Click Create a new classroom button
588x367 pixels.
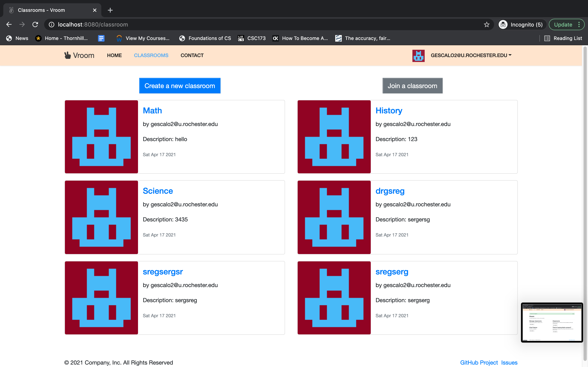click(179, 86)
